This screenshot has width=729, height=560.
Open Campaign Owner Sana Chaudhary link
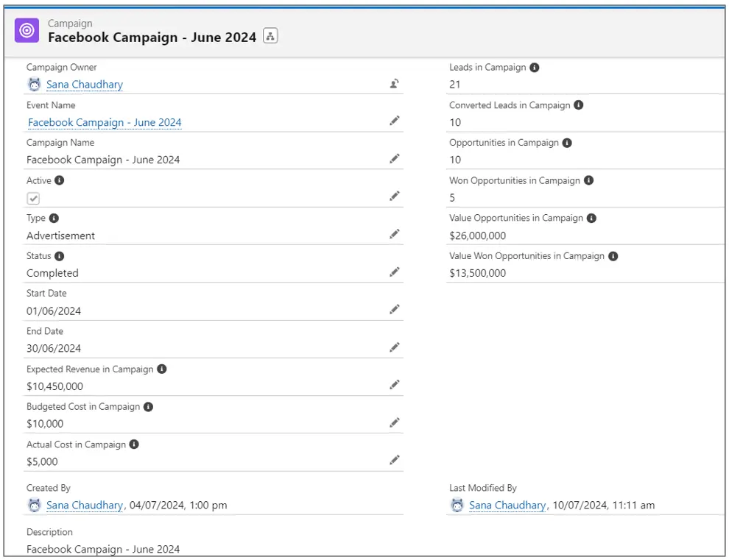[85, 85]
